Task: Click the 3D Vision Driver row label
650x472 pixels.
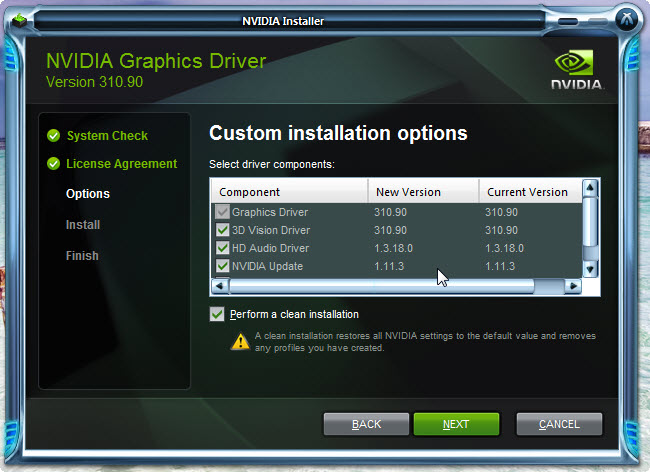Action: click(271, 230)
